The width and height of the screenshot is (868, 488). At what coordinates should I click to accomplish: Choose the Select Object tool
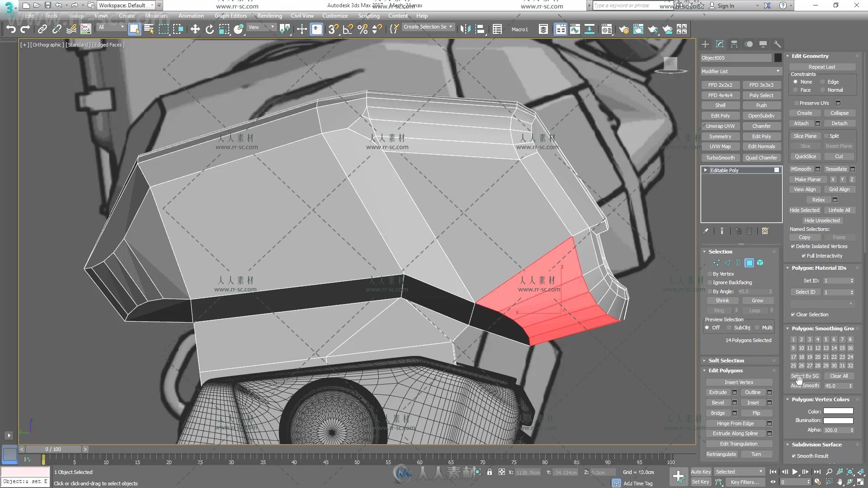pyautogui.click(x=134, y=29)
